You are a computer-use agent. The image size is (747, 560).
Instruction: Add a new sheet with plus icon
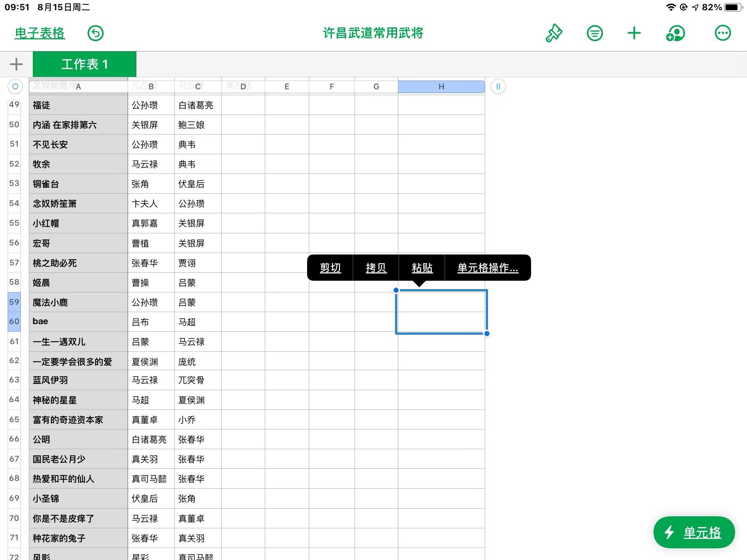click(16, 64)
